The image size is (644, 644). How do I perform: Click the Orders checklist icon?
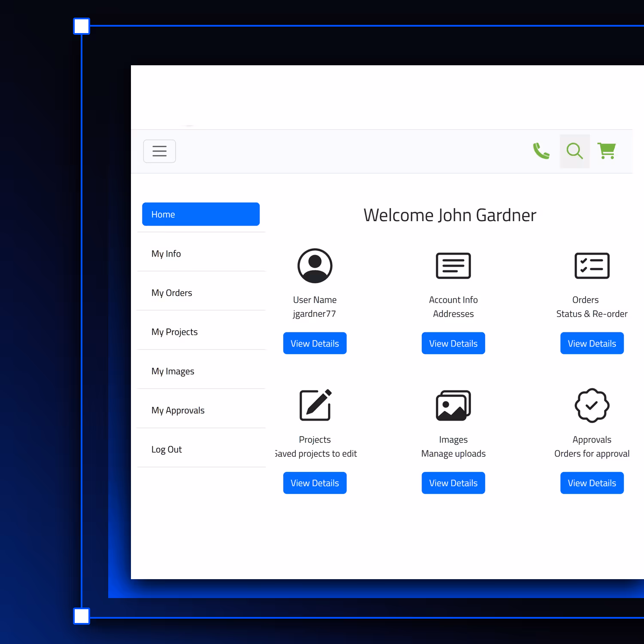[592, 265]
